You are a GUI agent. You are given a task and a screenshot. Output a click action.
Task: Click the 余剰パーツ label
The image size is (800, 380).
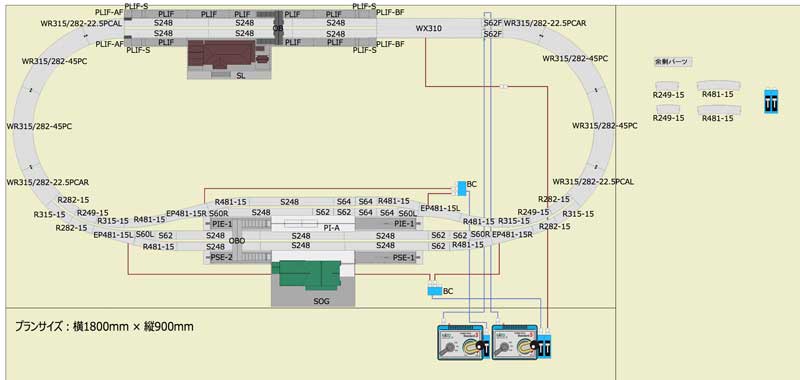[x=671, y=62]
